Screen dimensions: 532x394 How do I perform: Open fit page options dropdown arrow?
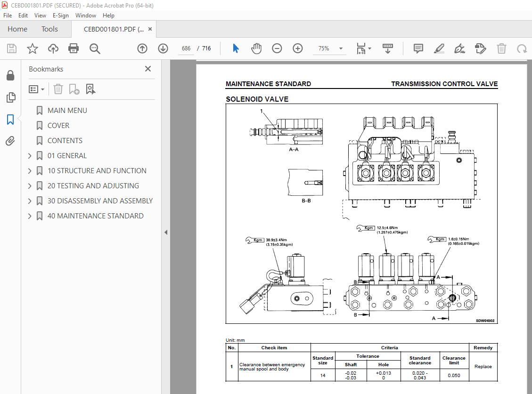point(370,48)
